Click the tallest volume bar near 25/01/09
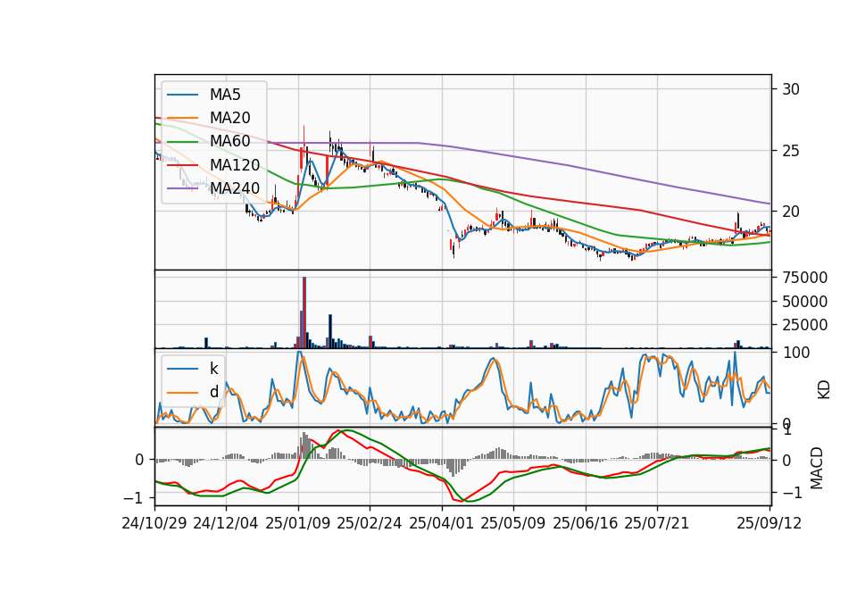Image resolution: width=857 pixels, height=616 pixels. click(304, 312)
